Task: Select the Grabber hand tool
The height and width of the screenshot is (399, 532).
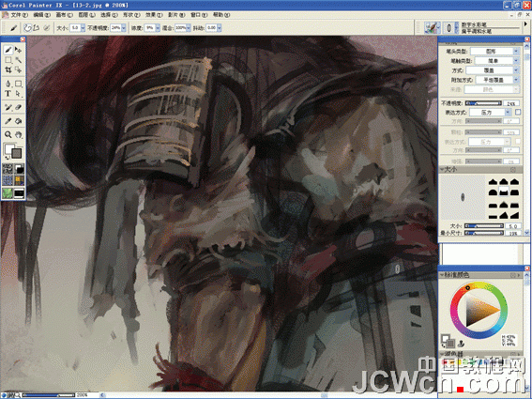Action: tap(19, 134)
